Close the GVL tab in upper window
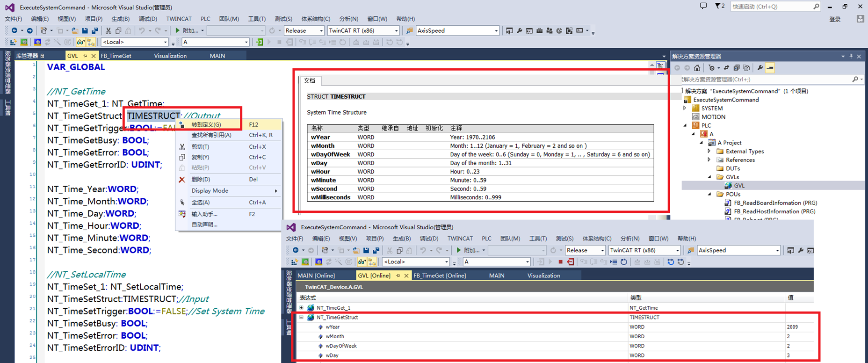Screen dimensions: 868x363 (x=94, y=56)
